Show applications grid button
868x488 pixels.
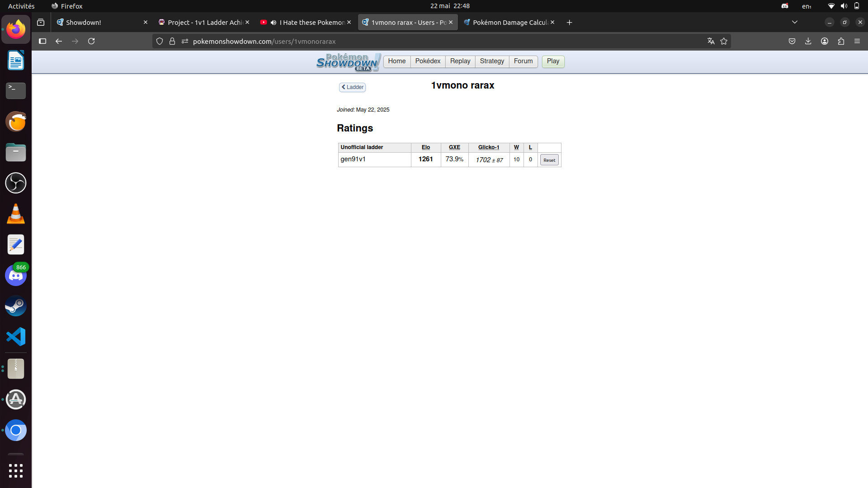pyautogui.click(x=16, y=470)
